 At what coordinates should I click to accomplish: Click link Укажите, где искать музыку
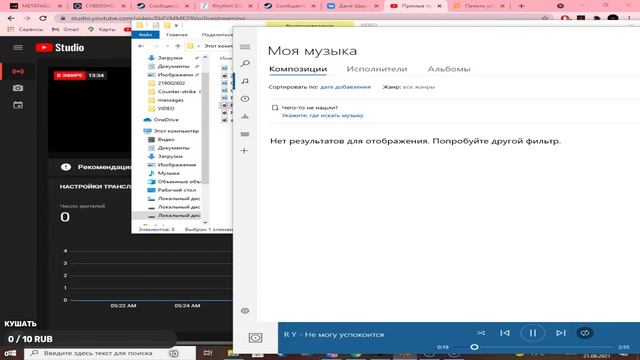[x=322, y=116]
